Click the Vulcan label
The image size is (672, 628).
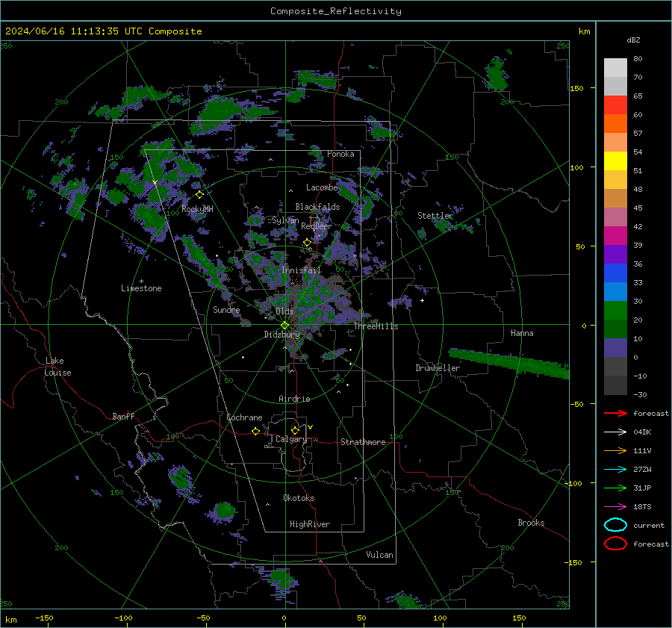pyautogui.click(x=379, y=555)
